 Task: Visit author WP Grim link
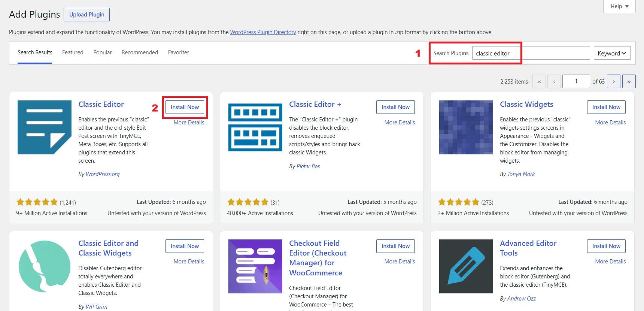[x=97, y=307]
